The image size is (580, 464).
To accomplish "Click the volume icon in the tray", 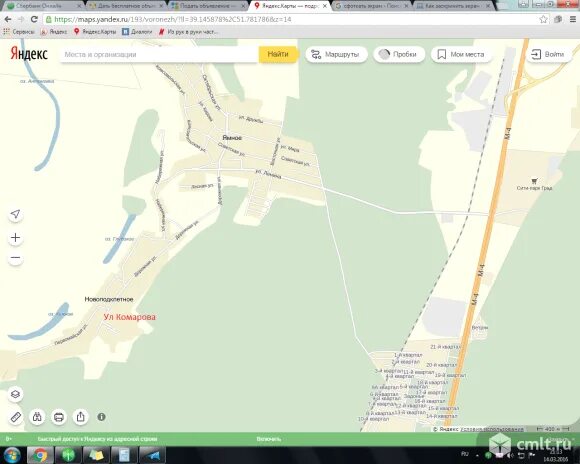I will 509,455.
